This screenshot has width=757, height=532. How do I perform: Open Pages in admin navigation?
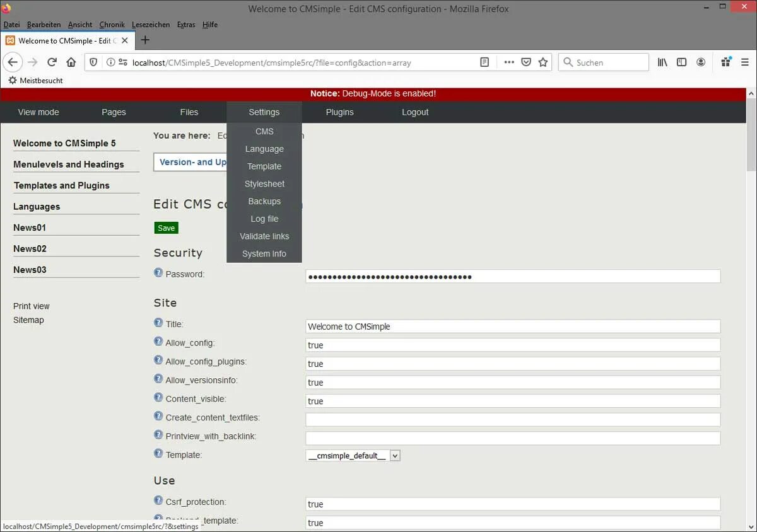114,112
